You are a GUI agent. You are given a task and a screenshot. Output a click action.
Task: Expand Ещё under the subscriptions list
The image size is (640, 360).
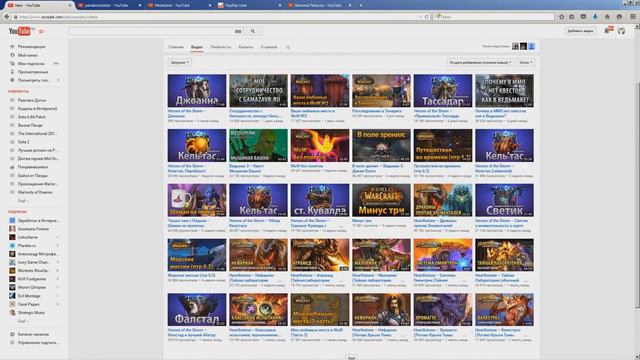(x=22, y=321)
